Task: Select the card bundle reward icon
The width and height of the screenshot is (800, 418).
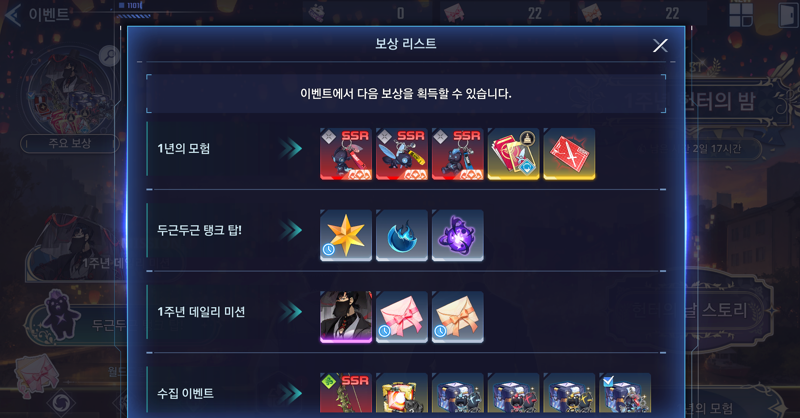Action: 513,154
